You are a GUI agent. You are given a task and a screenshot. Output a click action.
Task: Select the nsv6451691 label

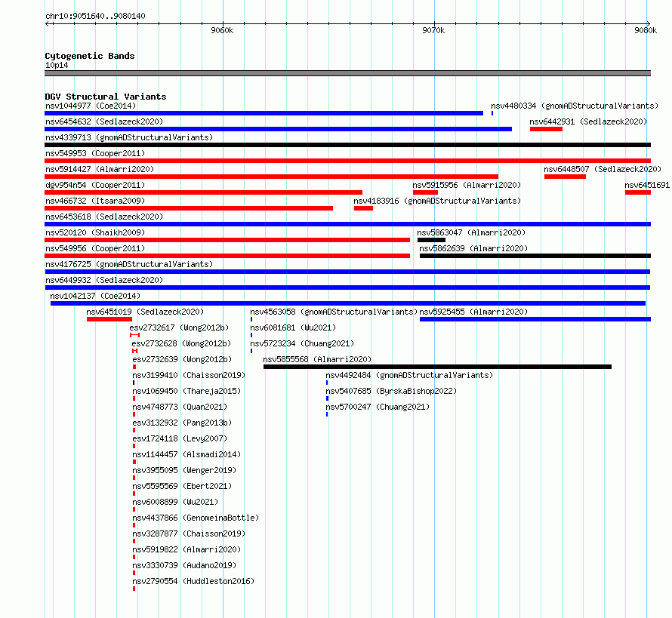click(x=647, y=185)
